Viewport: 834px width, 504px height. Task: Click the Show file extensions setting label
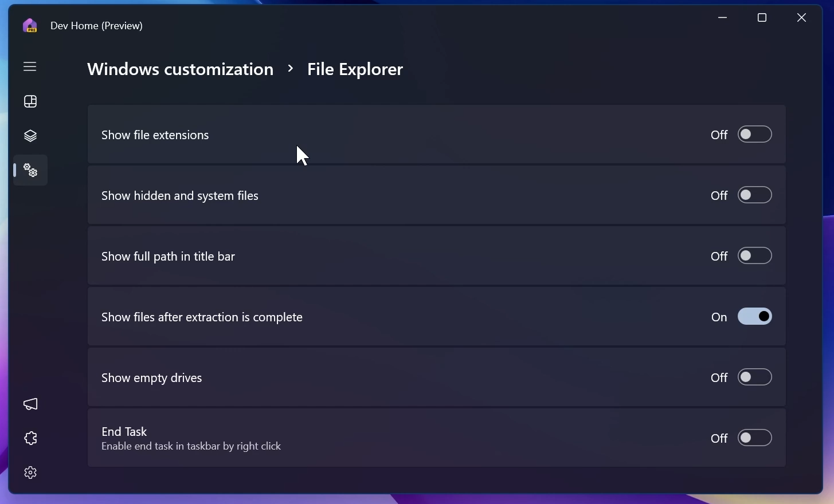(x=155, y=135)
